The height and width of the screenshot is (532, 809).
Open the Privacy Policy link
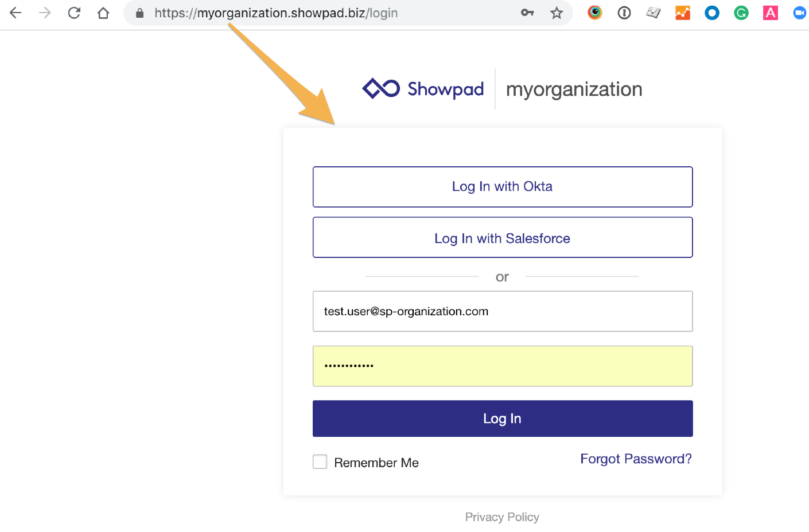(x=502, y=517)
